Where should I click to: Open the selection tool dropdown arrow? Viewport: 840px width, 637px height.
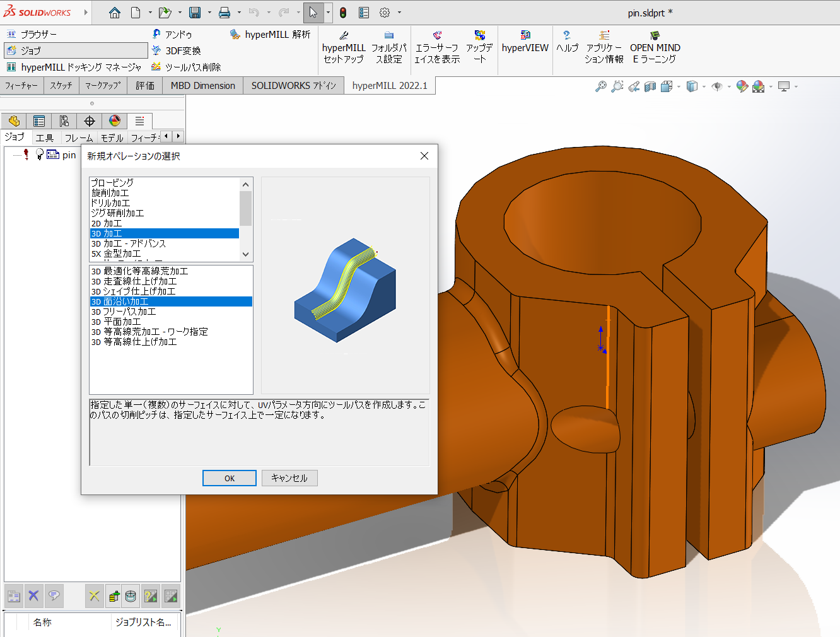tap(328, 13)
